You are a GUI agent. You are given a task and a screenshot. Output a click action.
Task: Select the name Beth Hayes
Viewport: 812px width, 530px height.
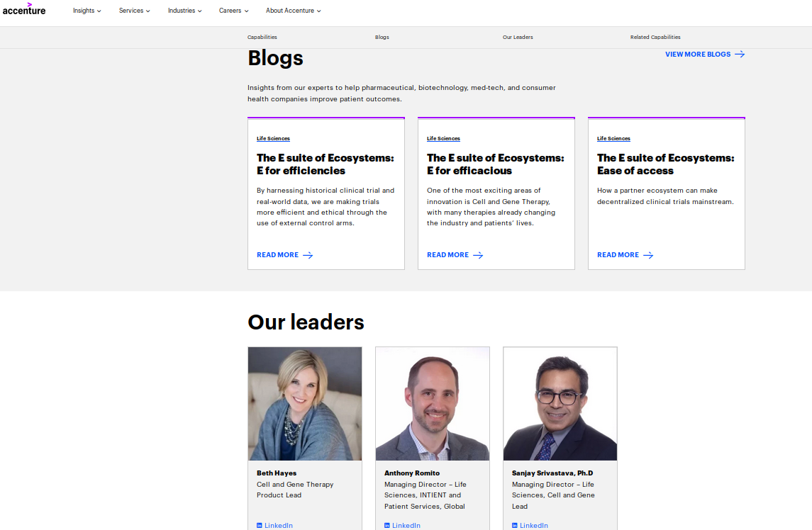[277, 473]
